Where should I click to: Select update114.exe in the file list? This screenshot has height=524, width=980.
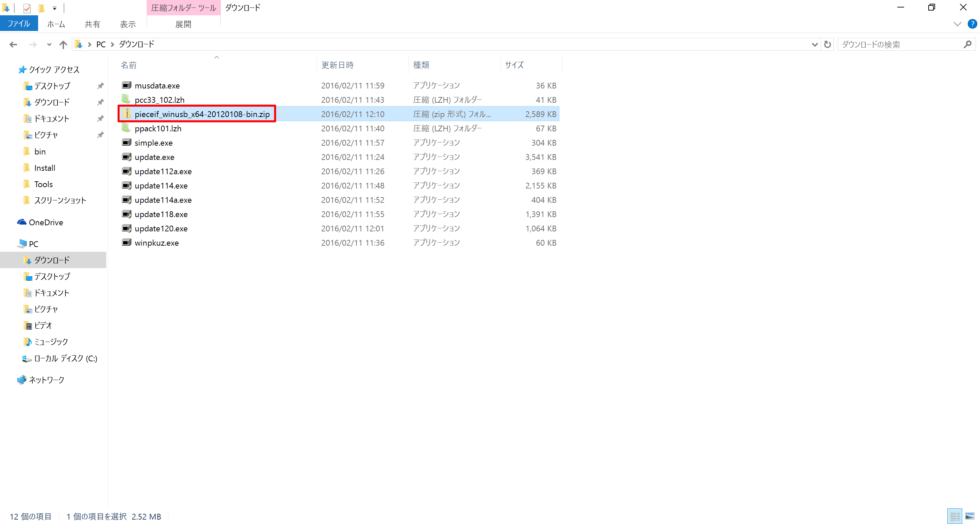(161, 185)
